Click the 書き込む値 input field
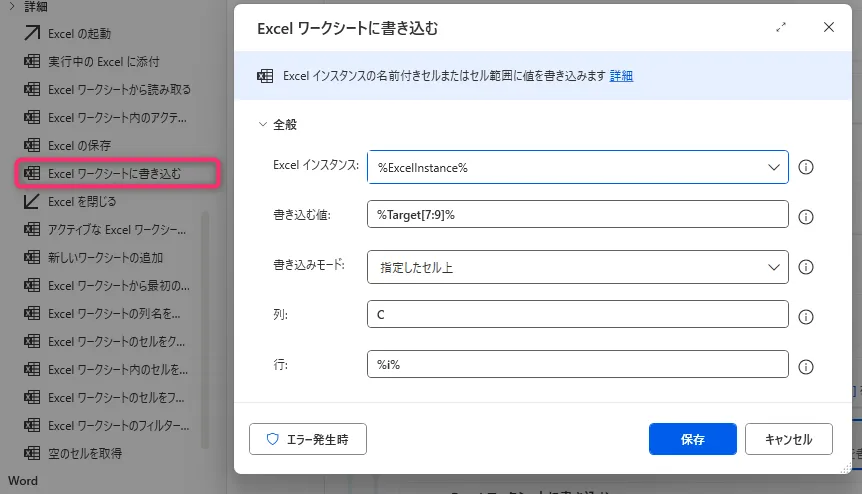Image resolution: width=862 pixels, height=494 pixels. (x=578, y=215)
